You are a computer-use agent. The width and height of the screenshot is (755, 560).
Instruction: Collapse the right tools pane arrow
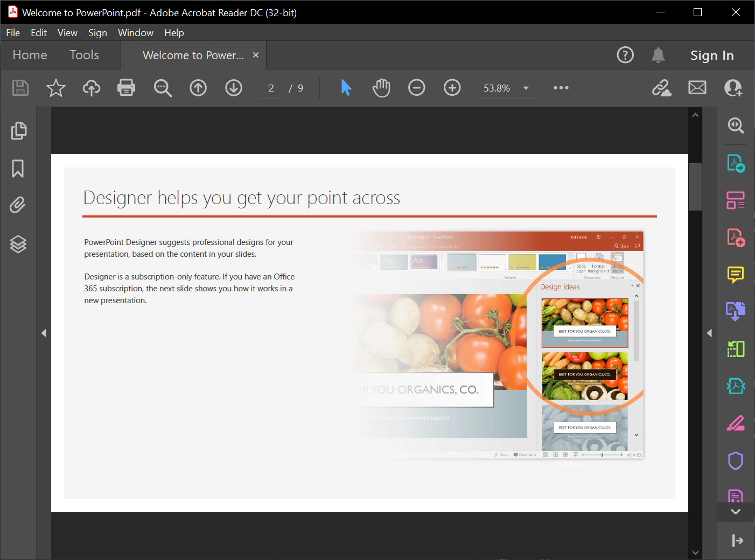click(709, 333)
